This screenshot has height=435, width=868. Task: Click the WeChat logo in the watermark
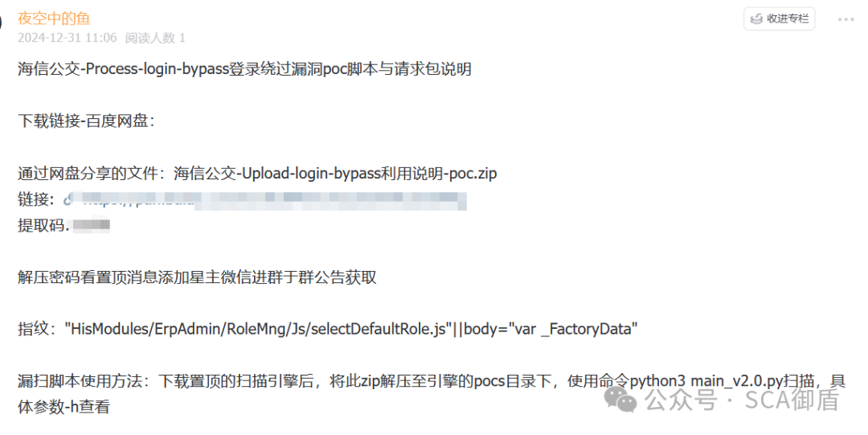[620, 399]
